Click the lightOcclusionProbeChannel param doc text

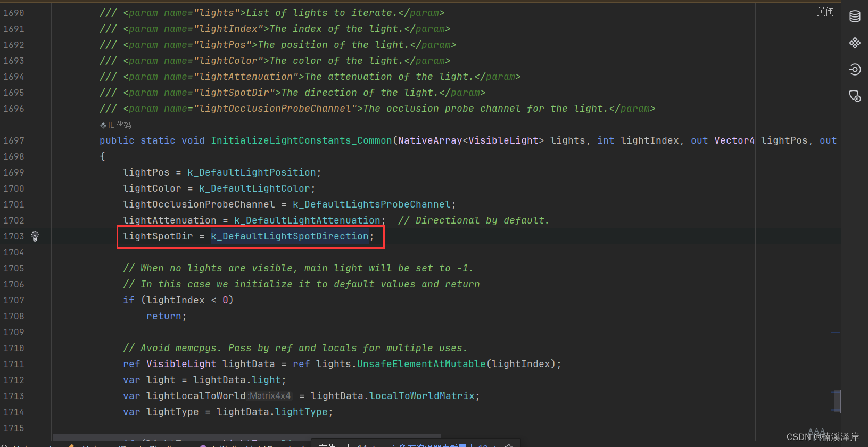[377, 109]
